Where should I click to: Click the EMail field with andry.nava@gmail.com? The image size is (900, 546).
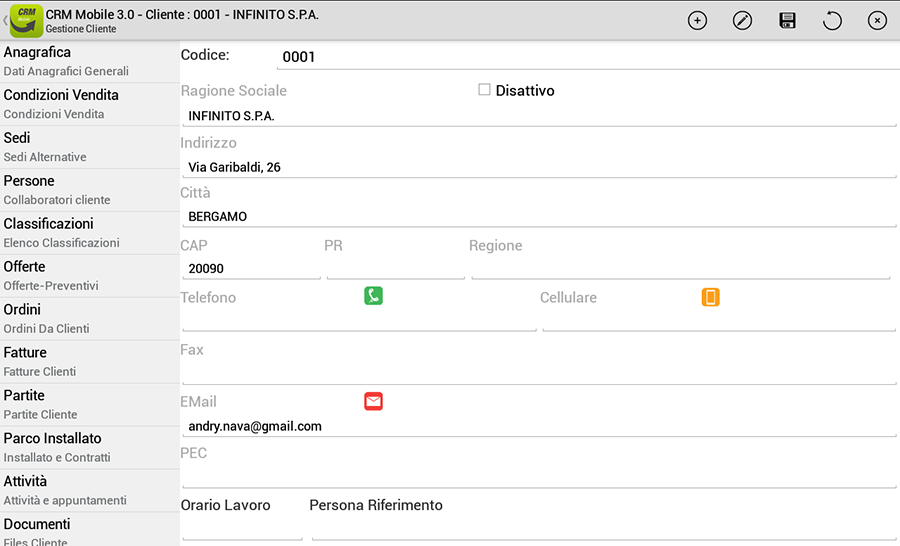point(539,426)
